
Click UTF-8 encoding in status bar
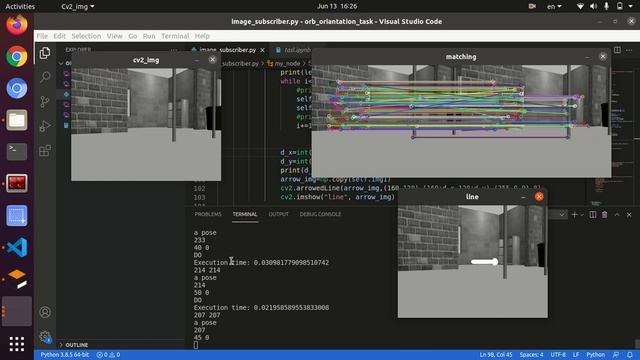558,355
